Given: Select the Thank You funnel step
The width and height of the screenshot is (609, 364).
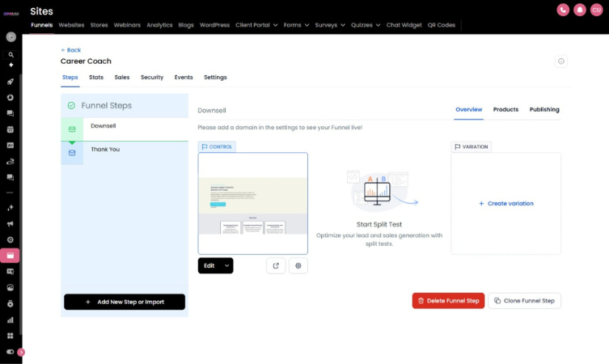Looking at the screenshot, I should tap(105, 150).
